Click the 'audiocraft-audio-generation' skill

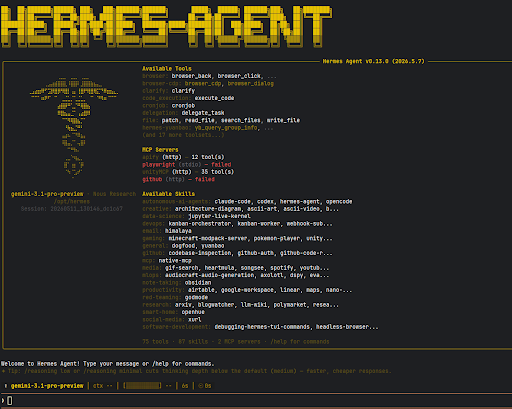[x=209, y=275]
